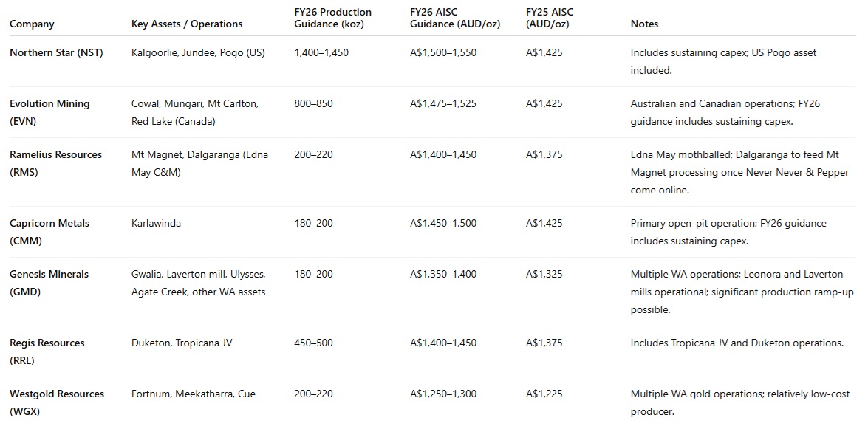Click the Company column header
Viewport: 868px width, 429px height.
[x=32, y=24]
